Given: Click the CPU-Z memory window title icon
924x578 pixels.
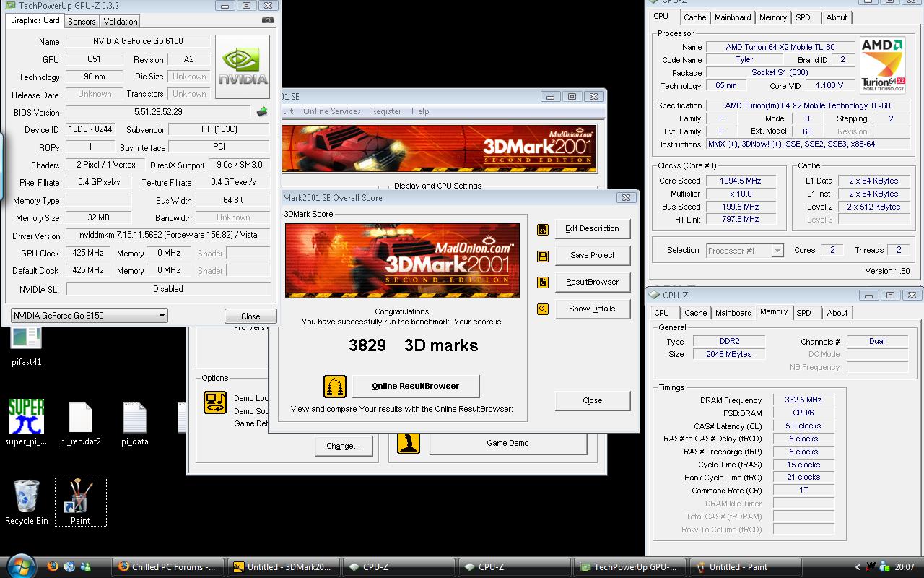Looking at the screenshot, I should (655, 296).
